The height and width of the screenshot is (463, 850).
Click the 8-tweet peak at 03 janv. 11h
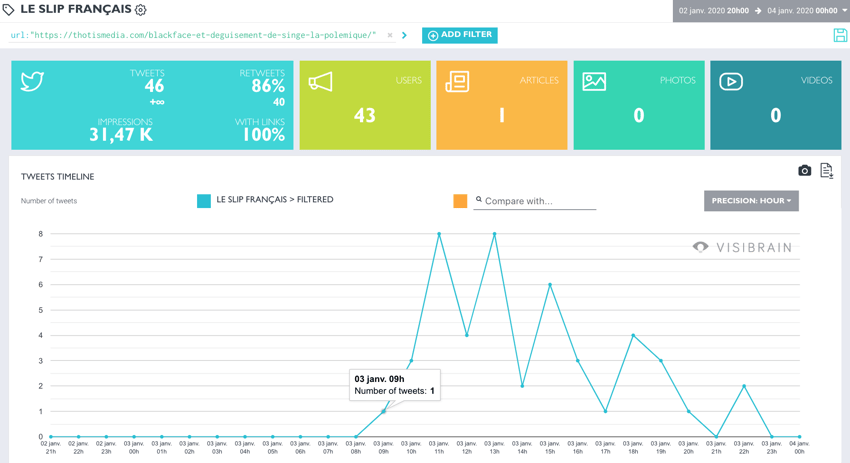439,234
